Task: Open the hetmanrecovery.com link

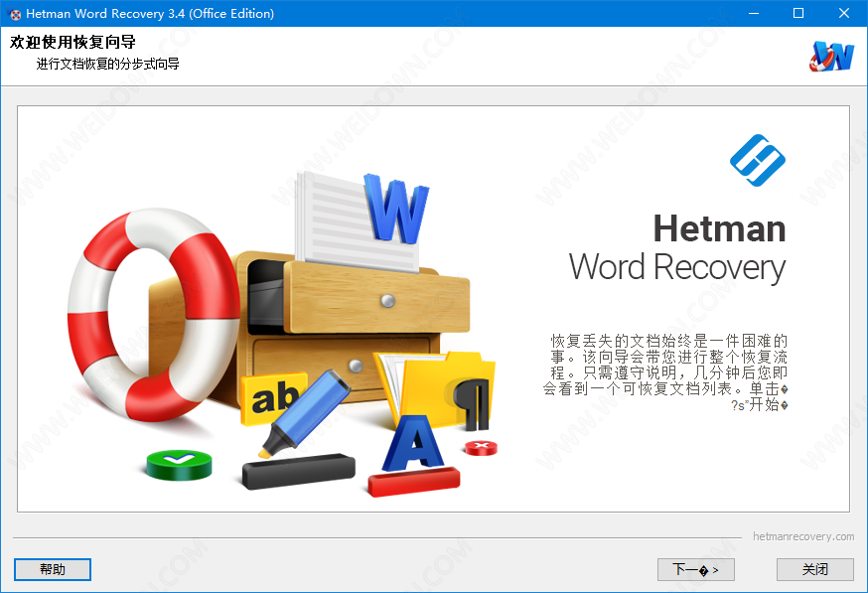Action: point(803,536)
